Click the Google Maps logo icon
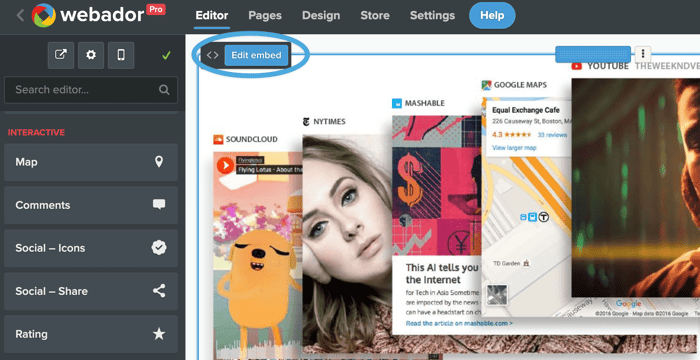 coord(486,85)
